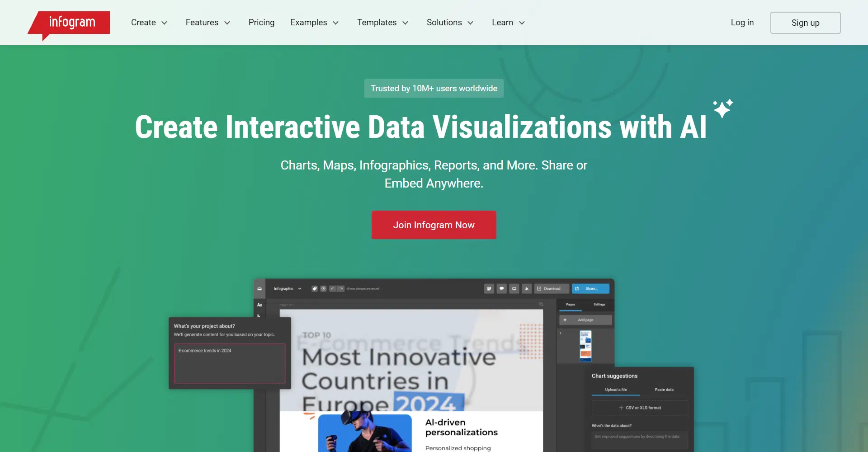
Task: Open the Features dropdown
Action: point(208,23)
